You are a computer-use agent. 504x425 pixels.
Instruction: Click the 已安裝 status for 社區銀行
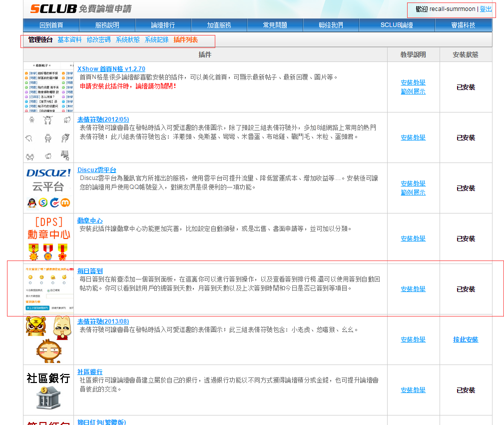coord(466,390)
